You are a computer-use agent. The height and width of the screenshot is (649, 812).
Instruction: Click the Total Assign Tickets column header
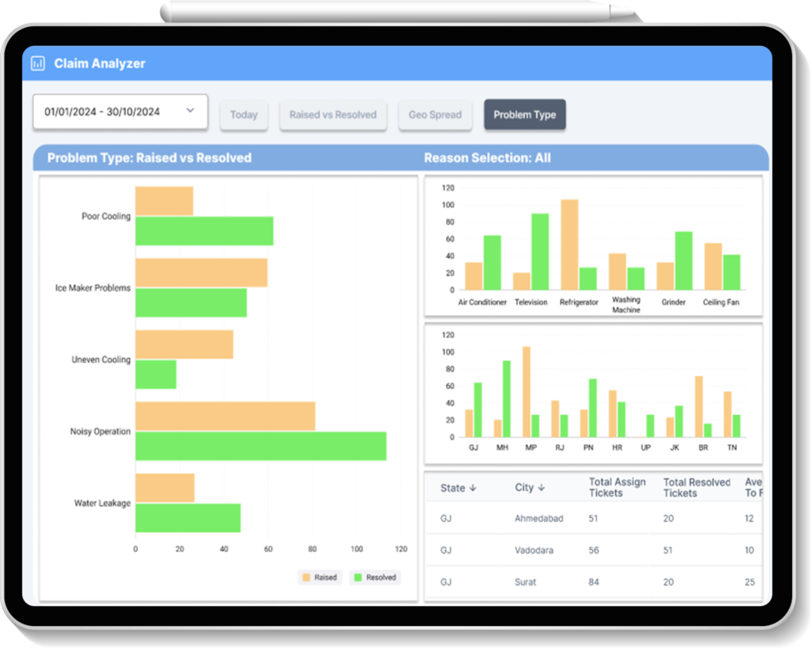tap(617, 487)
